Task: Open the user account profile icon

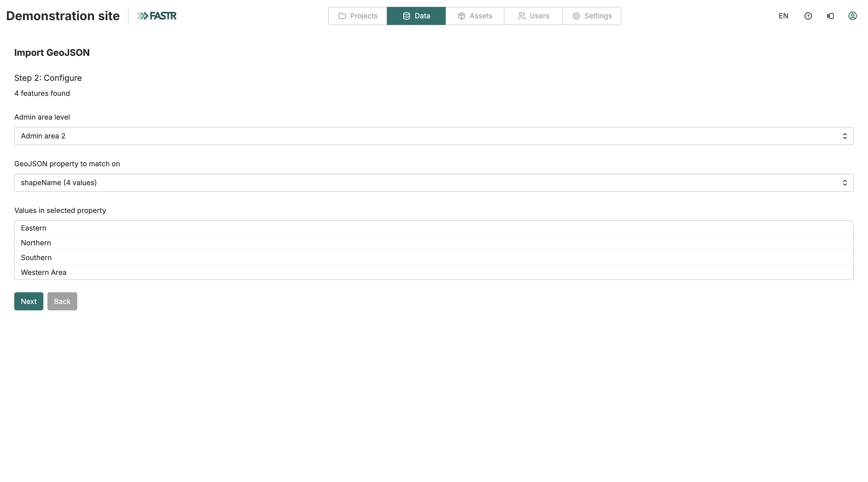Action: pyautogui.click(x=852, y=16)
